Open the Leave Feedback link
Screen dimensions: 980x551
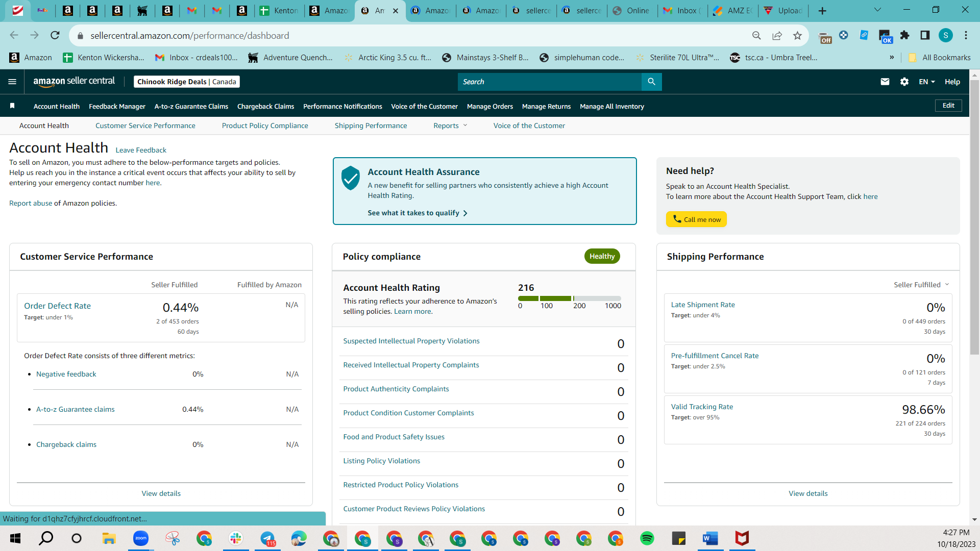pyautogui.click(x=141, y=150)
